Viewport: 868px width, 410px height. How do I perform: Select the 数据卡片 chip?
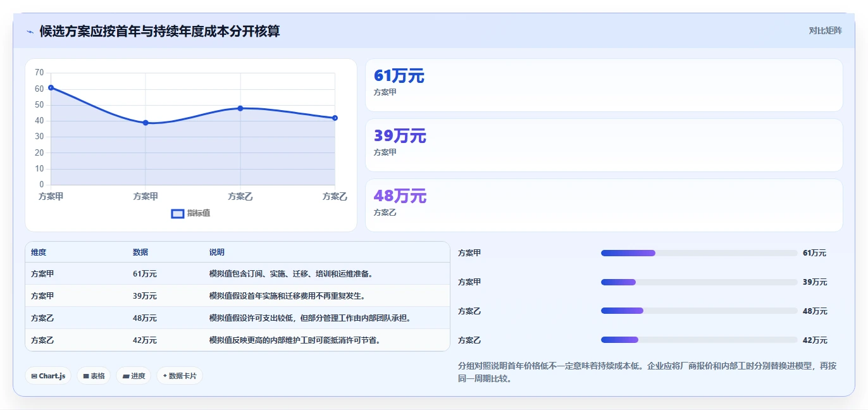point(180,376)
